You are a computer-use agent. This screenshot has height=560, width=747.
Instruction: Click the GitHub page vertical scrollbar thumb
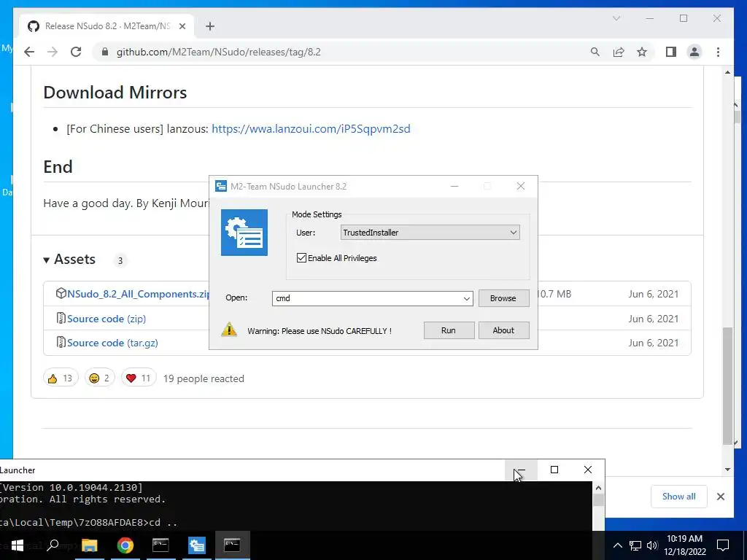point(727,385)
